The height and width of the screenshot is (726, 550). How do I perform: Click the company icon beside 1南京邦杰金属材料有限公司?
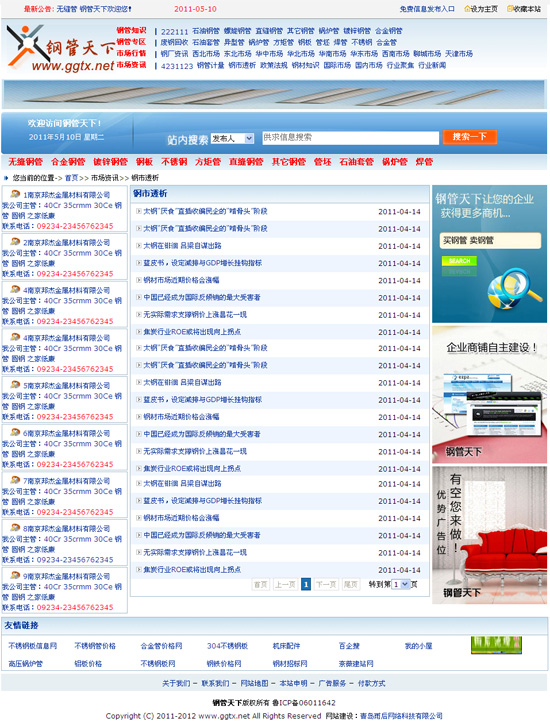point(15,194)
